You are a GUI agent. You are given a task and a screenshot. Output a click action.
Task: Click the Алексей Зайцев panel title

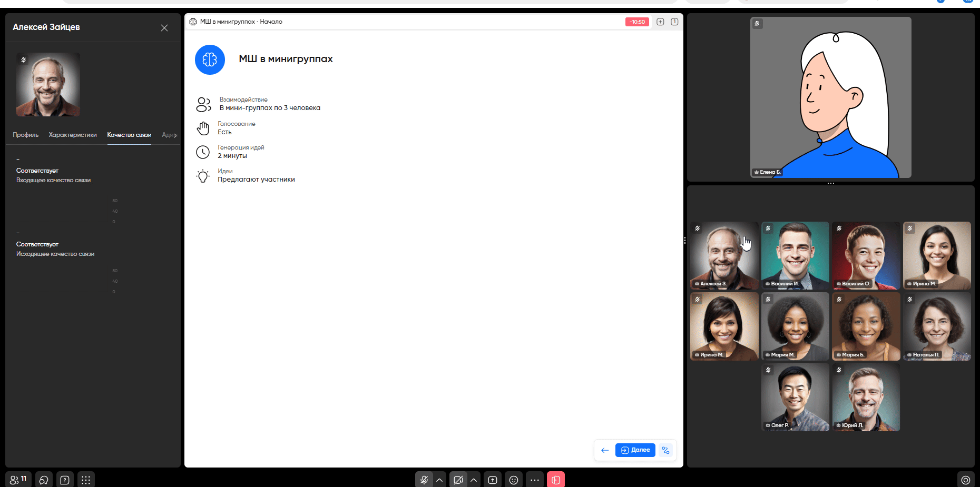(46, 27)
